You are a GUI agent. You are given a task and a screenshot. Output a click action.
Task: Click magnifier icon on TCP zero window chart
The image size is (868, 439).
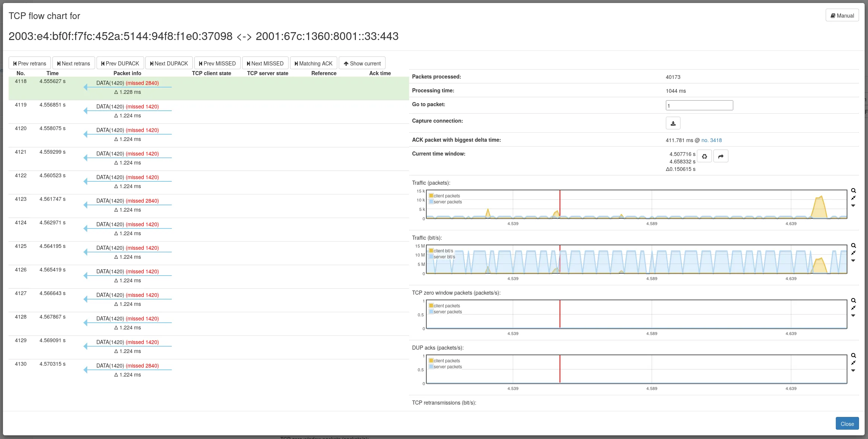pos(853,301)
